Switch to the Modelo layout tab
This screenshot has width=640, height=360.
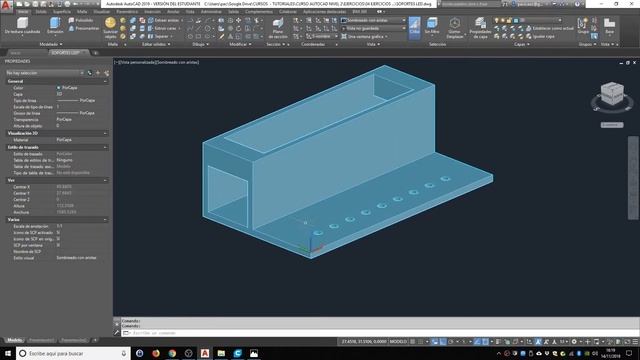pos(15,340)
